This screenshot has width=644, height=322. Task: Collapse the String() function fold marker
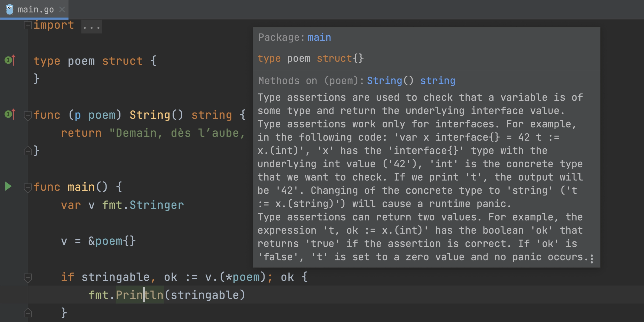pyautogui.click(x=28, y=115)
